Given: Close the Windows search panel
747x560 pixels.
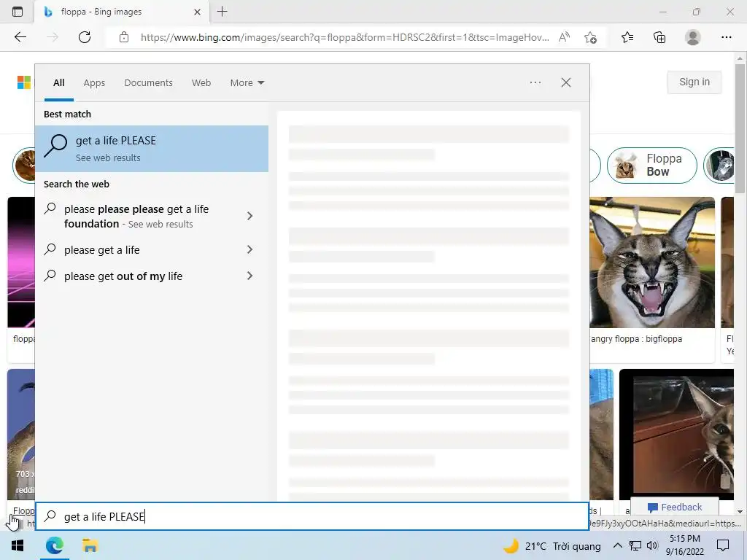Looking at the screenshot, I should [566, 82].
